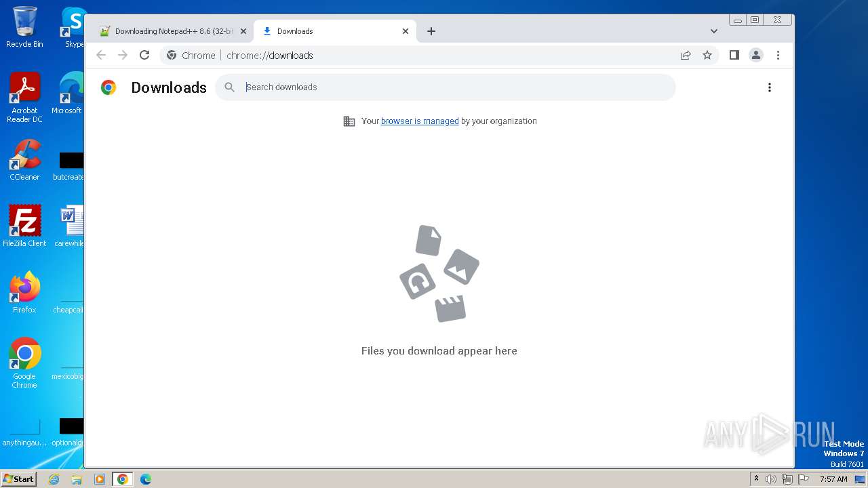Open the browser is managed link
Image resolution: width=868 pixels, height=488 pixels.
[x=420, y=121]
